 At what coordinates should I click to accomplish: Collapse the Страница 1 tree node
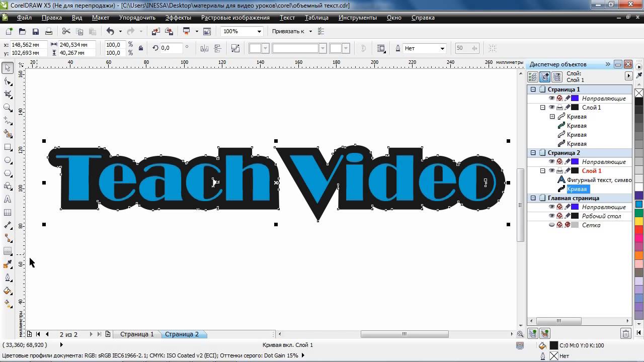pyautogui.click(x=533, y=89)
